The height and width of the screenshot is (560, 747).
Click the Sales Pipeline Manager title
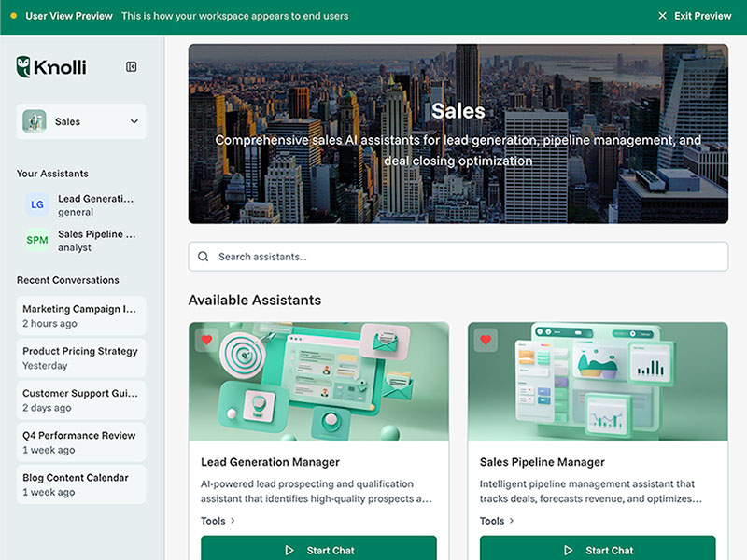point(543,462)
